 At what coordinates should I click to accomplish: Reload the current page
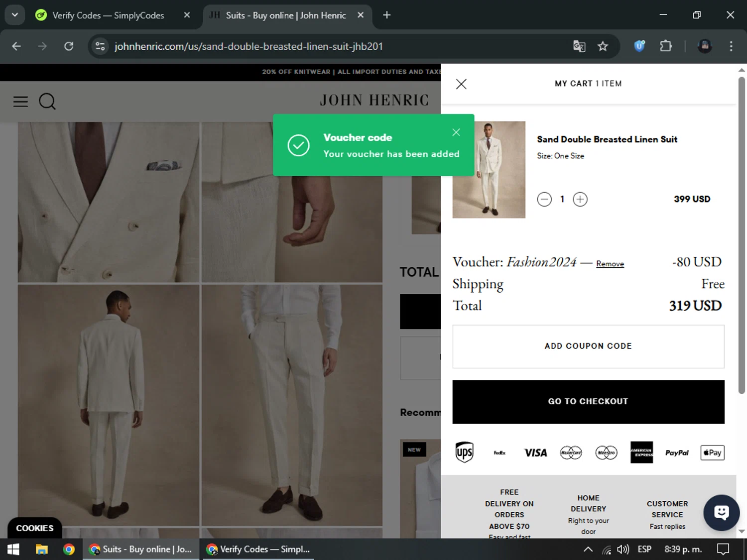[x=69, y=46]
